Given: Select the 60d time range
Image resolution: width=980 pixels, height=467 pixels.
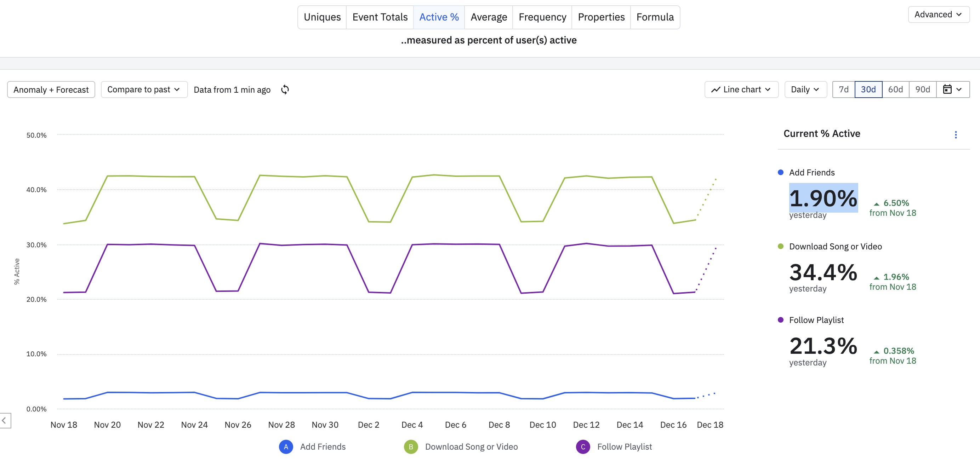Looking at the screenshot, I should (895, 90).
